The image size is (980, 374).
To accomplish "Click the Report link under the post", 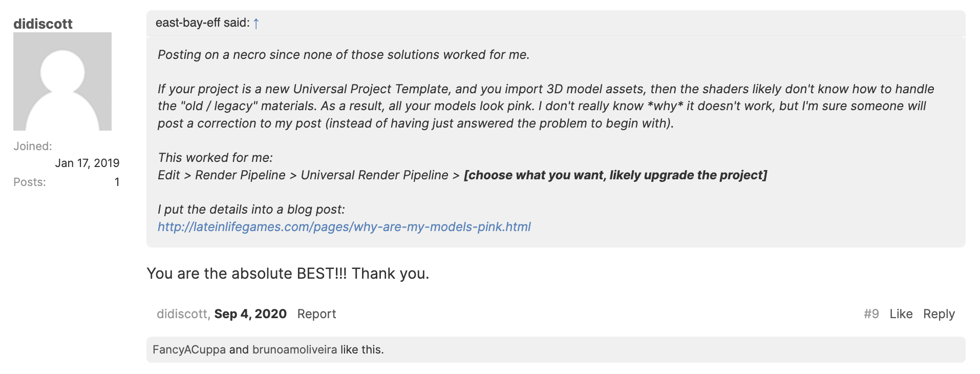I will click(316, 314).
